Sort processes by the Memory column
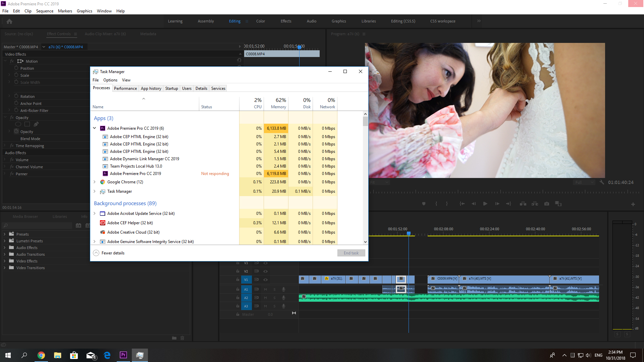Viewport: 644px width, 362px height. point(276,103)
